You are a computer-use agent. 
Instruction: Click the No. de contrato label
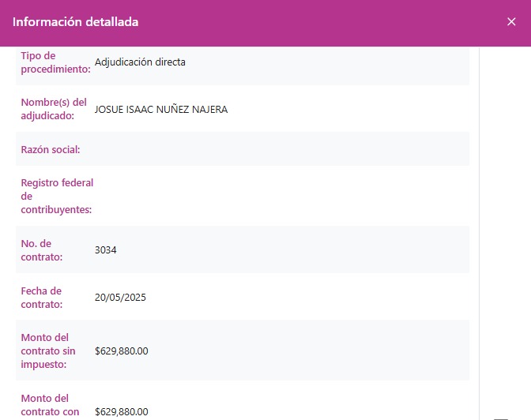pos(42,250)
